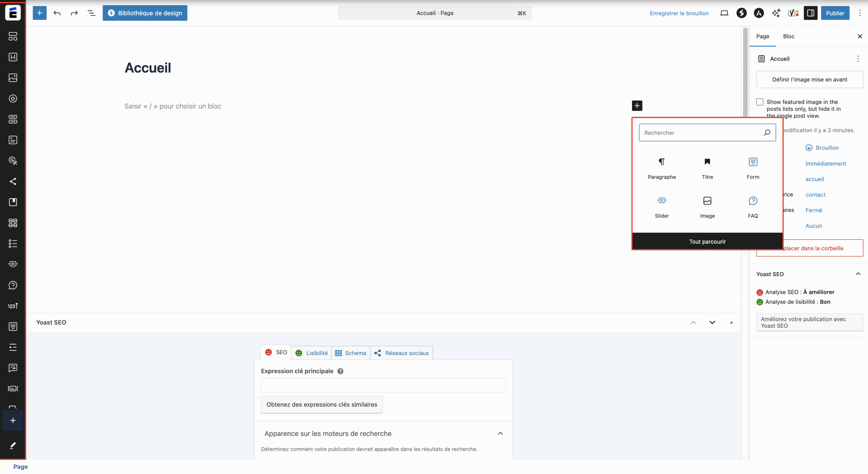Open the options three-dot menu top right
The height and width of the screenshot is (474, 868).
pyautogui.click(x=860, y=13)
